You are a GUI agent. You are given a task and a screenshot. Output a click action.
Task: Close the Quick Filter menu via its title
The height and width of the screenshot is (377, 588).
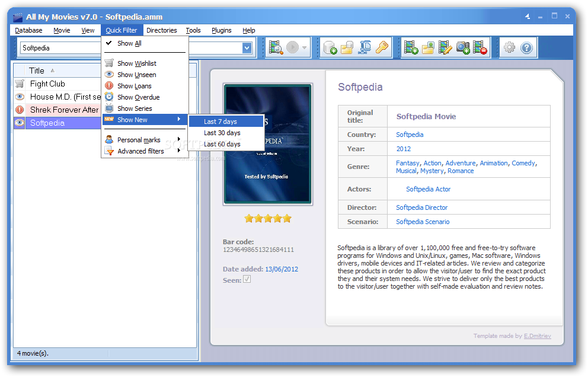click(122, 30)
